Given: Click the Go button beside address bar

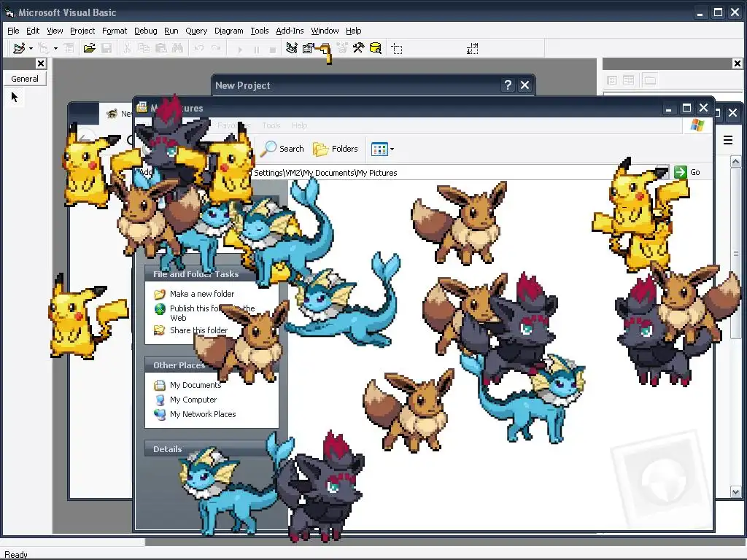Looking at the screenshot, I should [687, 172].
